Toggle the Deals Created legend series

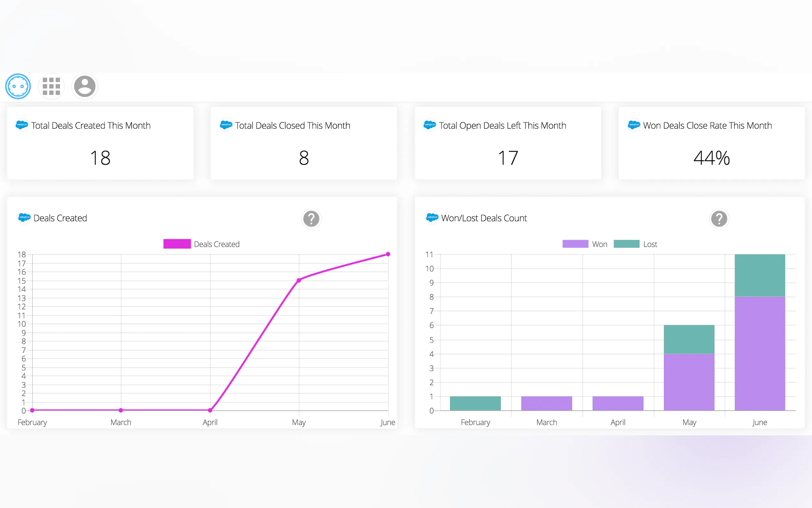coord(216,244)
